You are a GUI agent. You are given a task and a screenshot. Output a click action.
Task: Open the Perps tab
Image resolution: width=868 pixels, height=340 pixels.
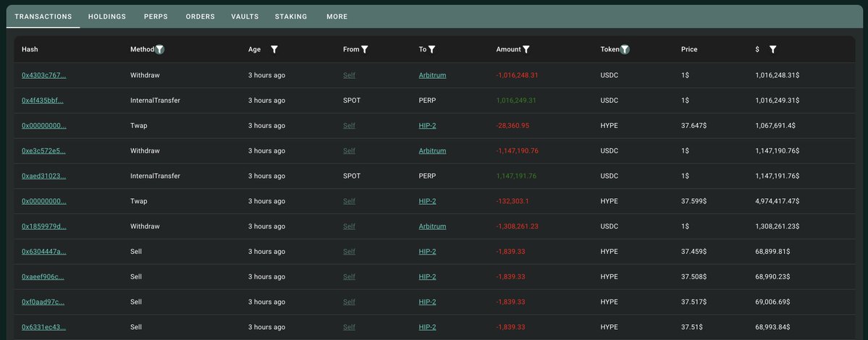(x=156, y=17)
